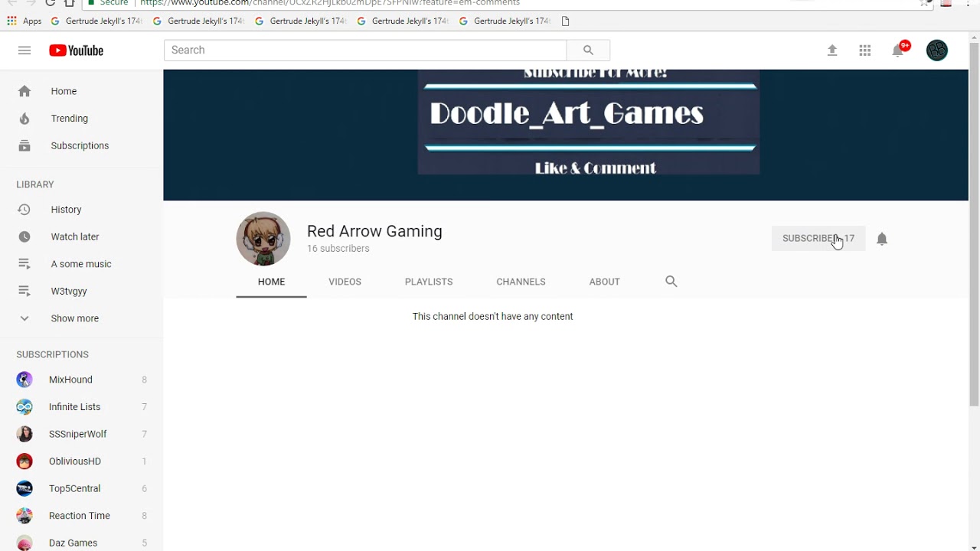The image size is (980, 551).
Task: Open SSSniperWolf subscription
Action: [81, 434]
